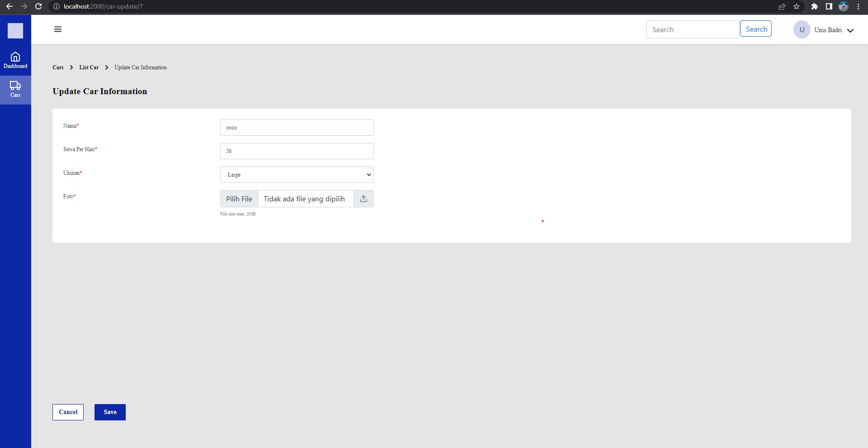Viewport: 868px width, 448px height.
Task: Open browser extensions puzzle icon
Action: click(x=814, y=7)
